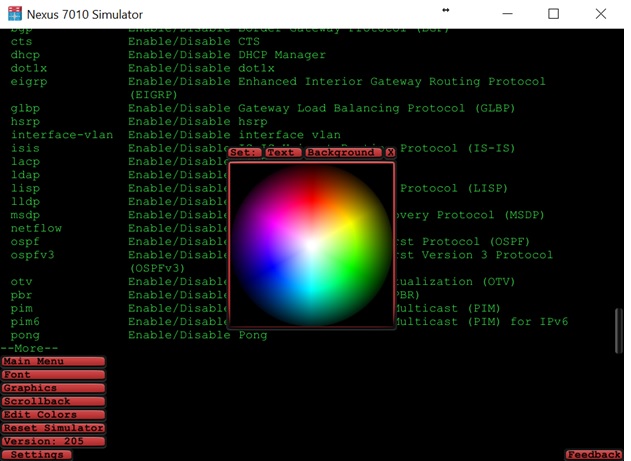Click the 'Enable/Disable Pong' description
Screen dimensions: 631x461
tap(198, 335)
